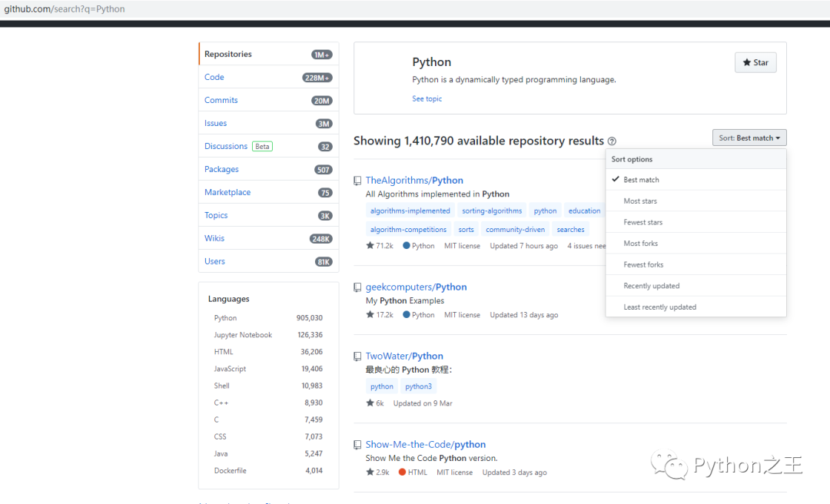Click the Python topic heading
This screenshot has width=830, height=504.
point(431,62)
